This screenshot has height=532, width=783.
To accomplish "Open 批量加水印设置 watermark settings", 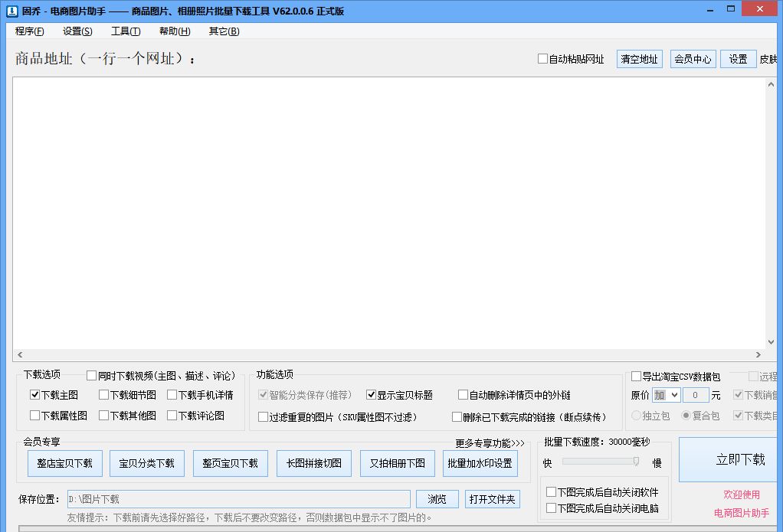I will click(480, 463).
